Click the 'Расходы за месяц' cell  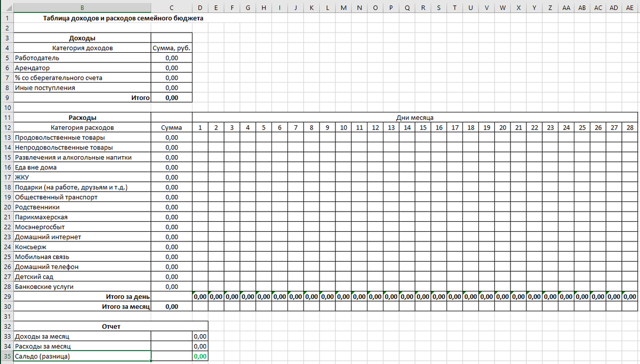[82, 346]
